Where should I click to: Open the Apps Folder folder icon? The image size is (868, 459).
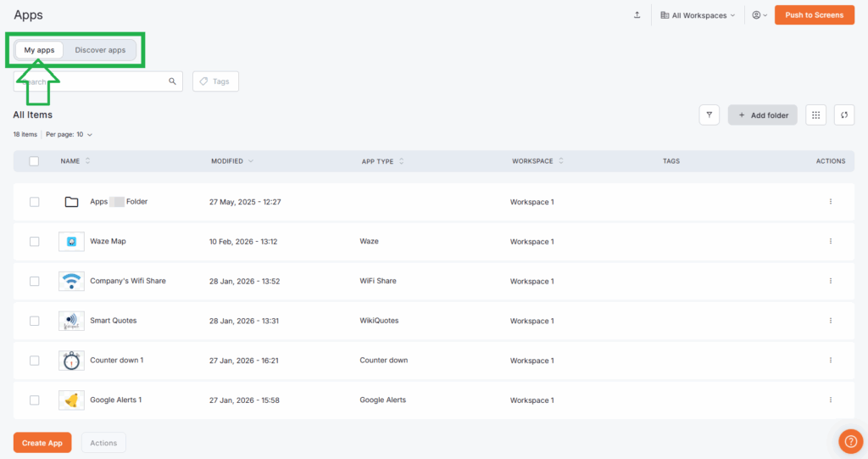click(71, 202)
